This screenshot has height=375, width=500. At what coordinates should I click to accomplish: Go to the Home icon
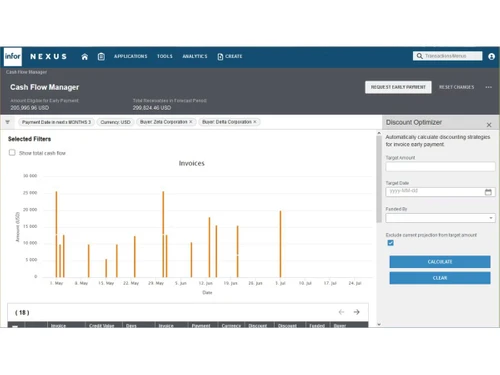pos(85,57)
